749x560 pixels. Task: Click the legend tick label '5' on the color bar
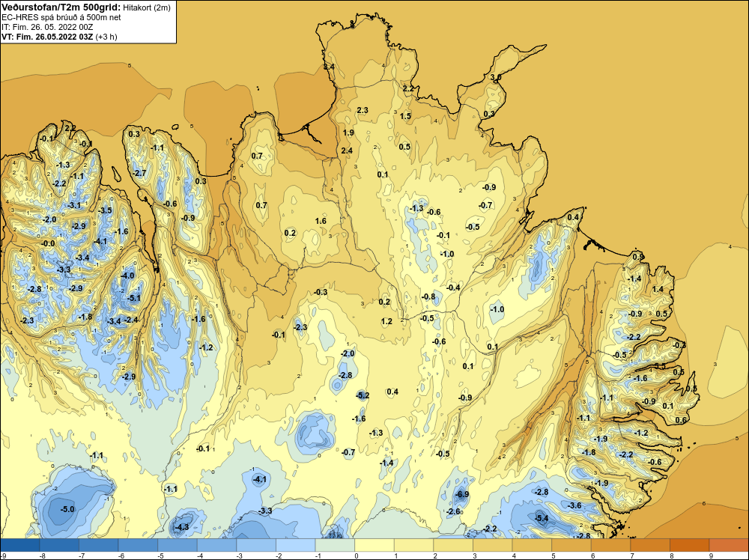pyautogui.click(x=554, y=556)
